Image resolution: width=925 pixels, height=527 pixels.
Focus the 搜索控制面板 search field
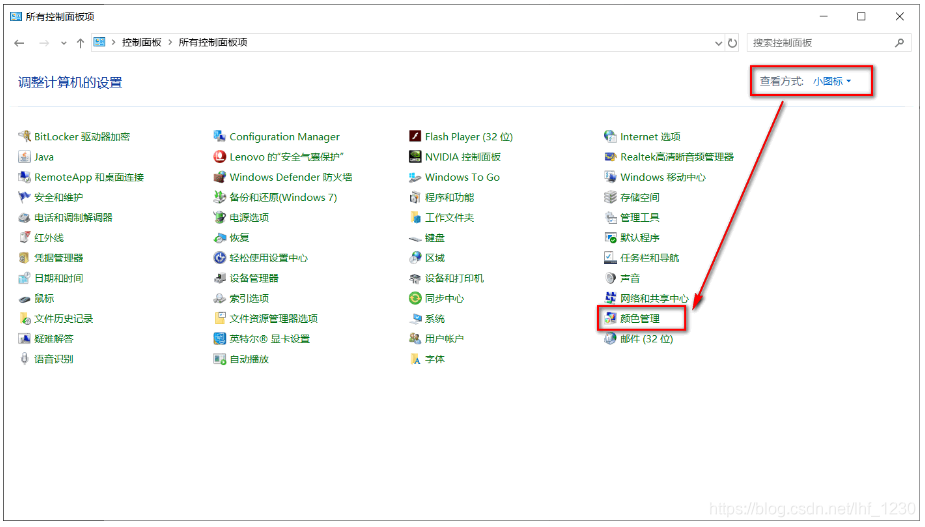pos(828,42)
